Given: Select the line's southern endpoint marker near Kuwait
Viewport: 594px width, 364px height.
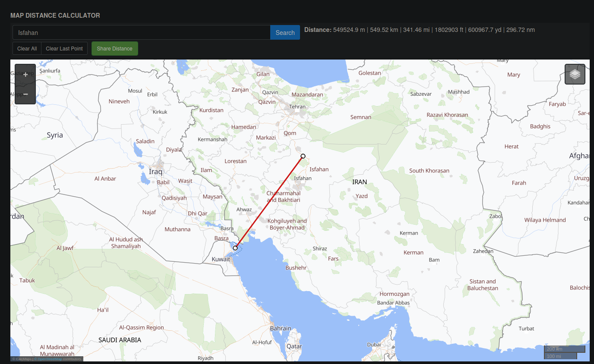Looking at the screenshot, I should 235,248.
